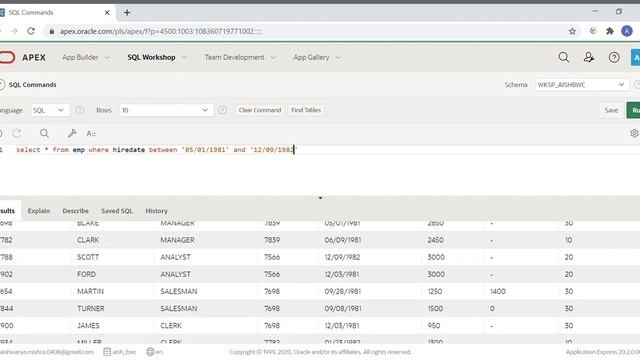The width and height of the screenshot is (640, 360).
Task: Close the SQL Commands browser tab
Action: (107, 13)
